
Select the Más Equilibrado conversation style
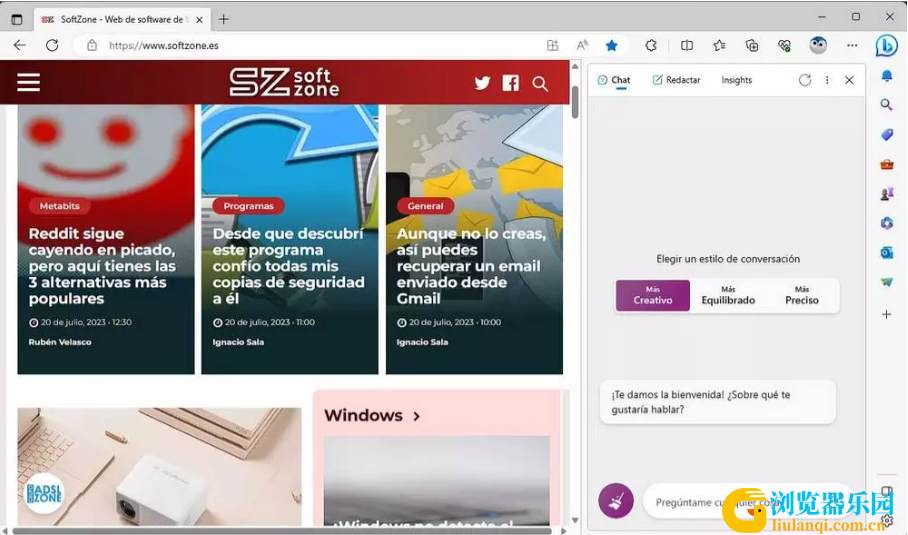click(x=728, y=295)
